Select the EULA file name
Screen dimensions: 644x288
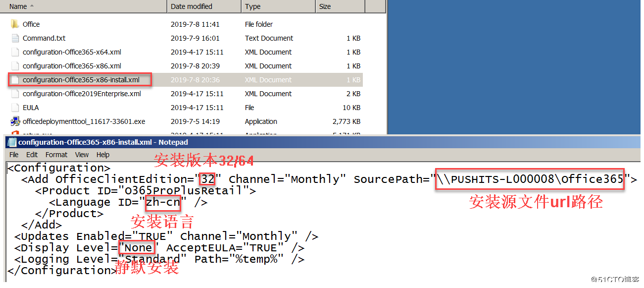[31, 108]
